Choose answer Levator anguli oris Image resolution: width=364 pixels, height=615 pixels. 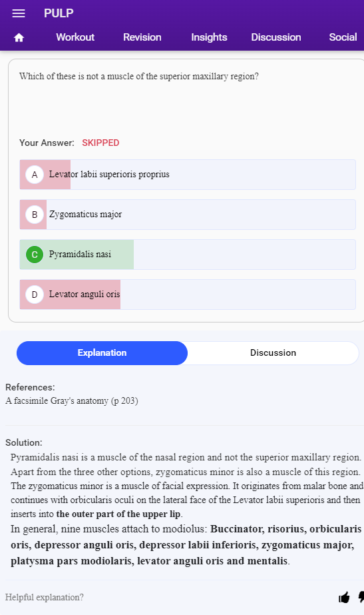pos(188,295)
